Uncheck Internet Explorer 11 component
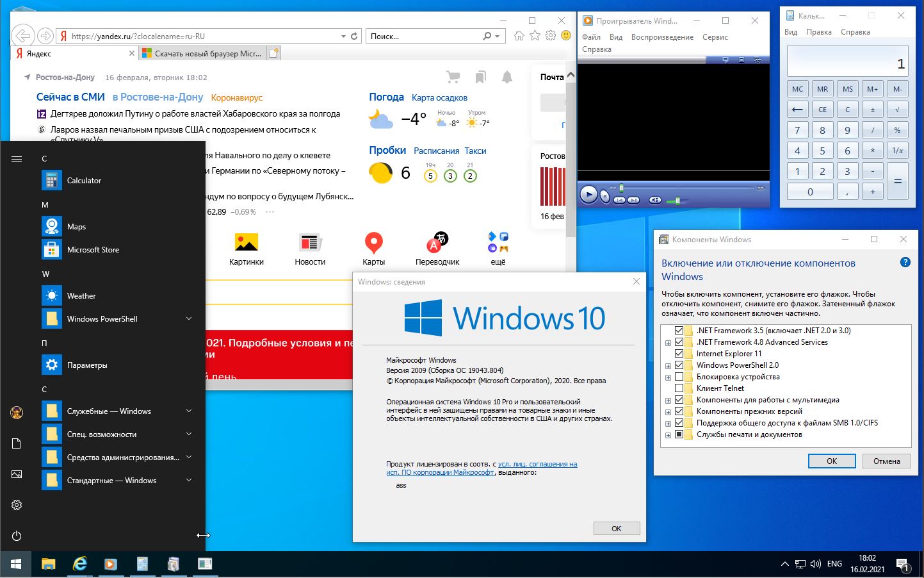Screen dimensions: 924x578 pyautogui.click(x=679, y=354)
